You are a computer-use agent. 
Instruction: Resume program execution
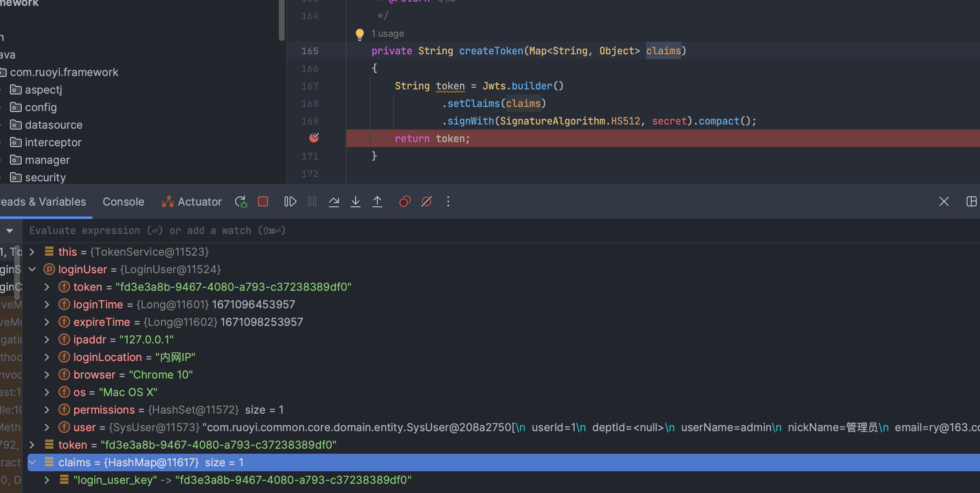click(290, 202)
